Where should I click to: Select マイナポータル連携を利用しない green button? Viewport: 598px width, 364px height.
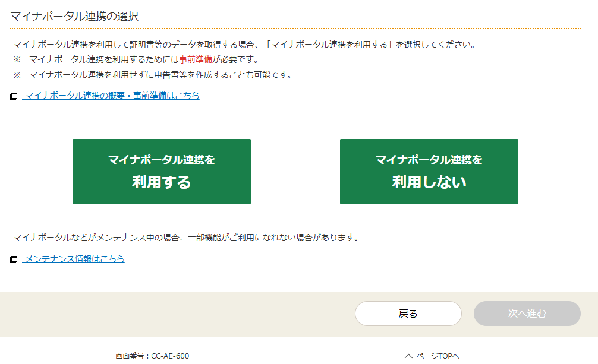(429, 172)
